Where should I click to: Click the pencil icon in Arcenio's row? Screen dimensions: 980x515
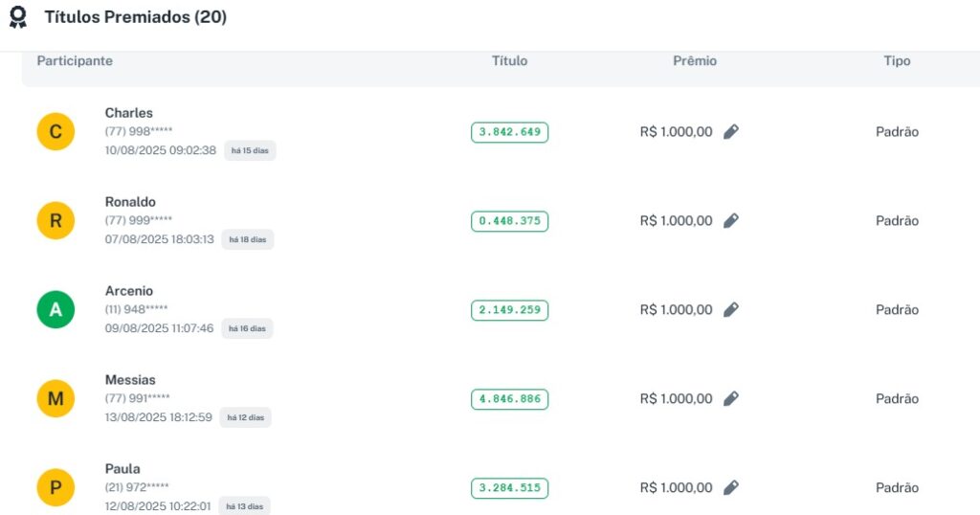(x=730, y=310)
